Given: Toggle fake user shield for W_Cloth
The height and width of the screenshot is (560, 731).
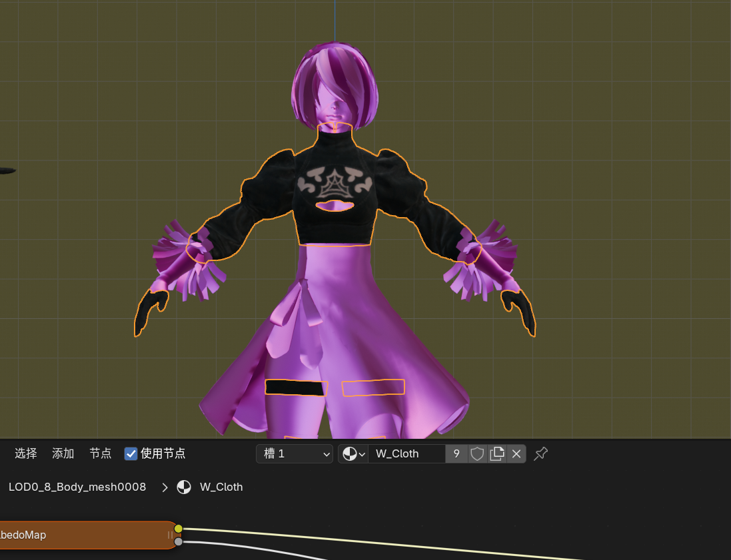Looking at the screenshot, I should pos(477,454).
